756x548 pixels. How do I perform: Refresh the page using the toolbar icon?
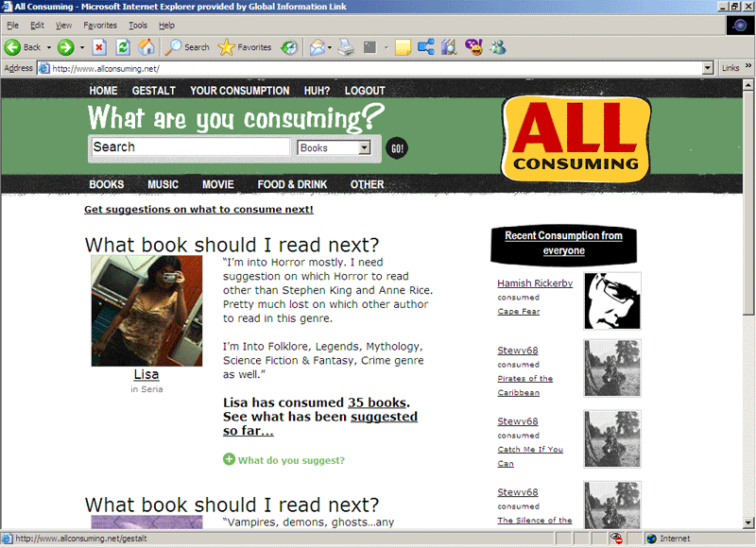[x=123, y=47]
